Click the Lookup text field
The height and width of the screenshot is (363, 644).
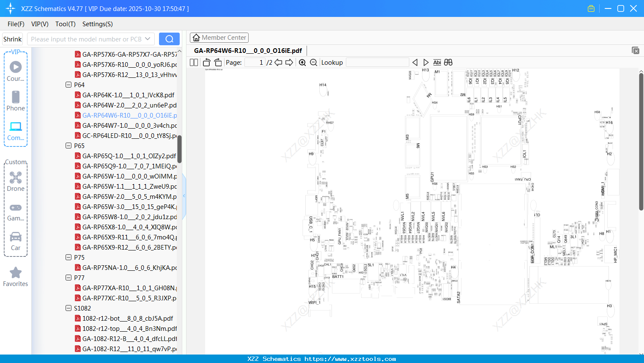tap(378, 62)
